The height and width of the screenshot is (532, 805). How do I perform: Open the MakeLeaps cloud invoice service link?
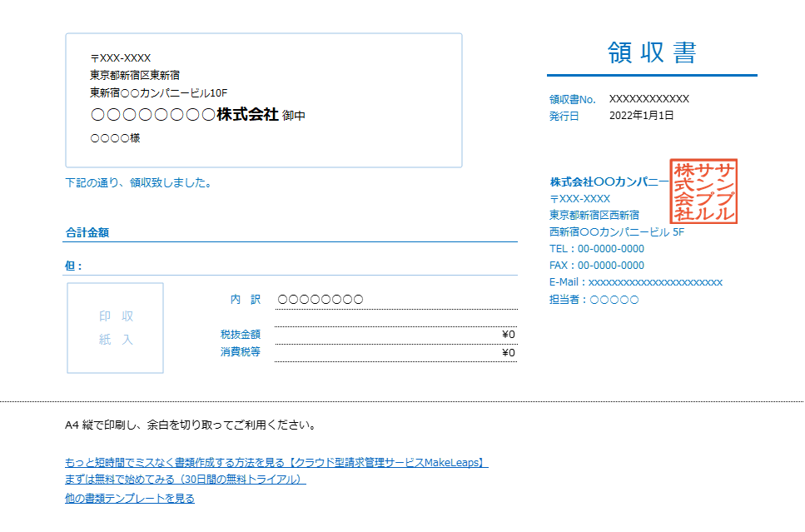[276, 463]
